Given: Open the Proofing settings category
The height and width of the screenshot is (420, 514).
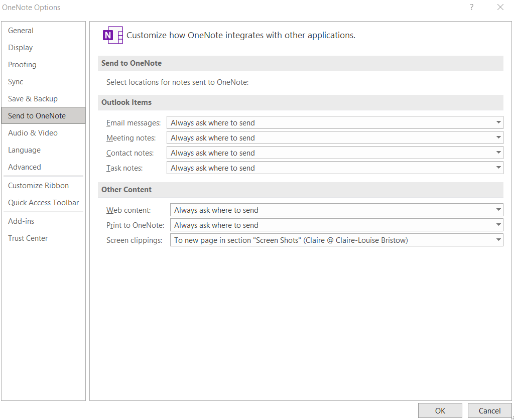Looking at the screenshot, I should point(22,65).
